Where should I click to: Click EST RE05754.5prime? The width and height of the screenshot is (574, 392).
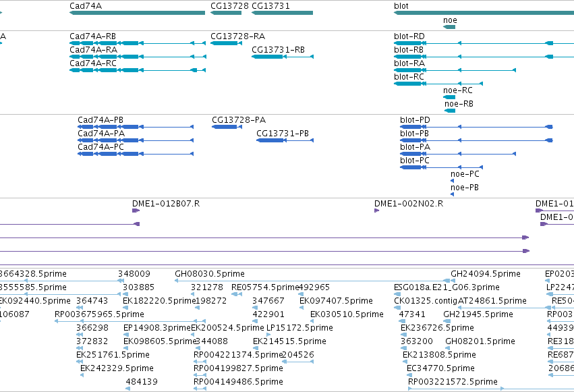click(x=237, y=294)
